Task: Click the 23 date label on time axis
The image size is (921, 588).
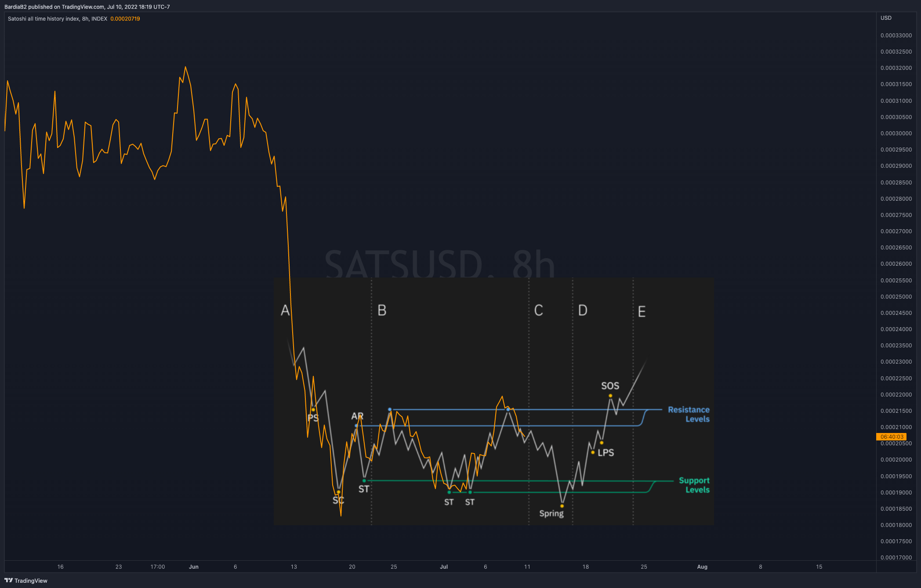Action: coord(119,567)
